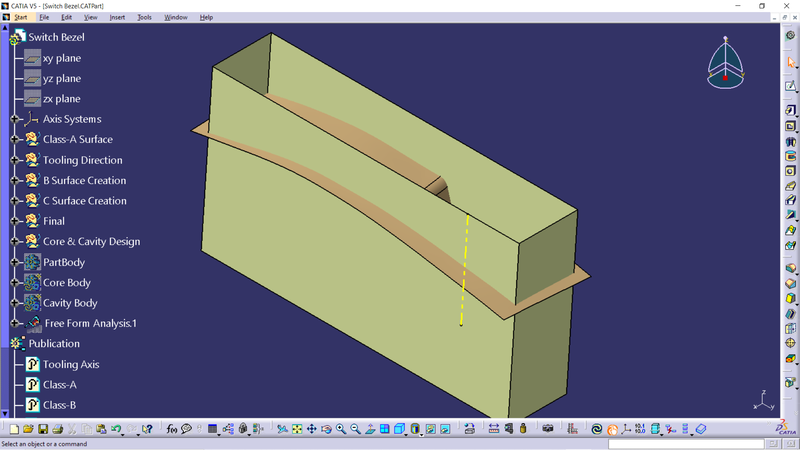800x450 pixels.
Task: Open the Edit menu
Action: coord(66,17)
